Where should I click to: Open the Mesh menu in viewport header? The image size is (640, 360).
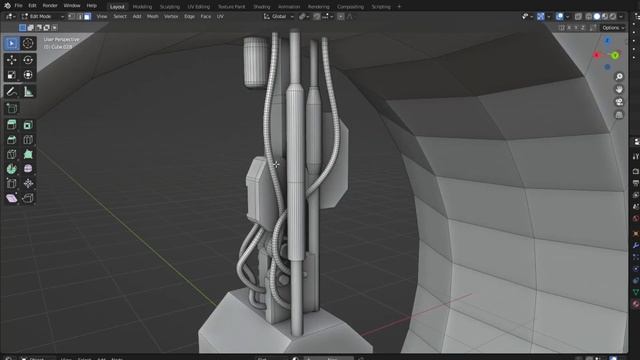(x=153, y=17)
